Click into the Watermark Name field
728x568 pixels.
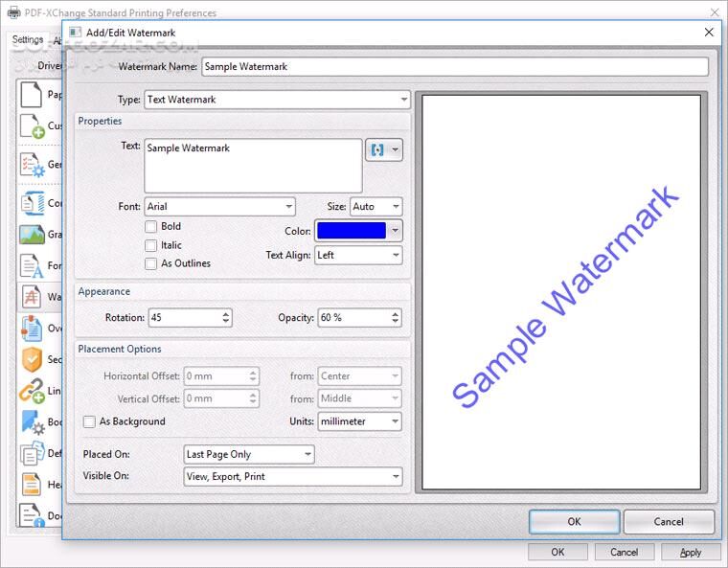pos(454,67)
